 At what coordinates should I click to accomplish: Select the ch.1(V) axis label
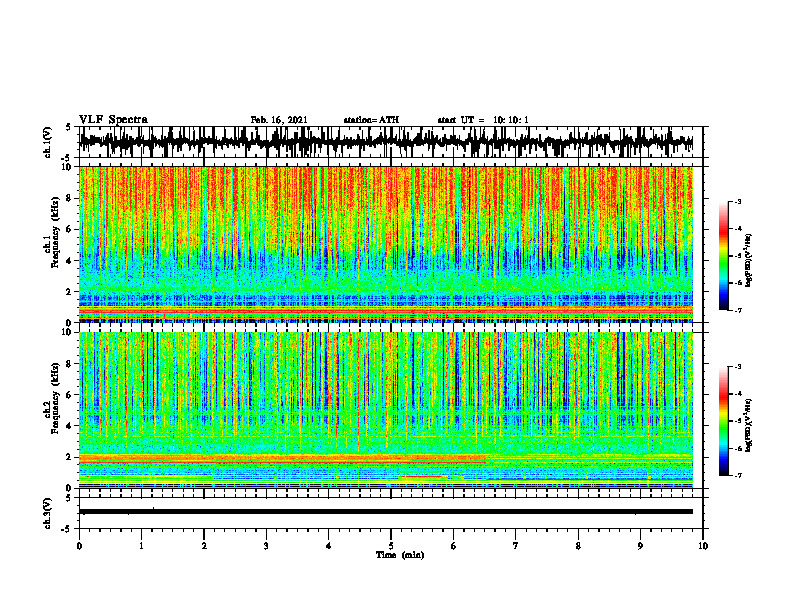click(48, 142)
